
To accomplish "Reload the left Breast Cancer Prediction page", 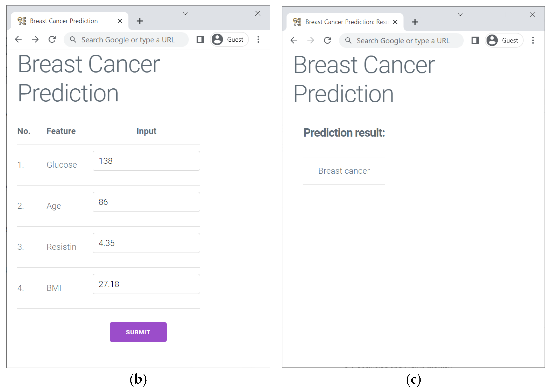I will (52, 39).
